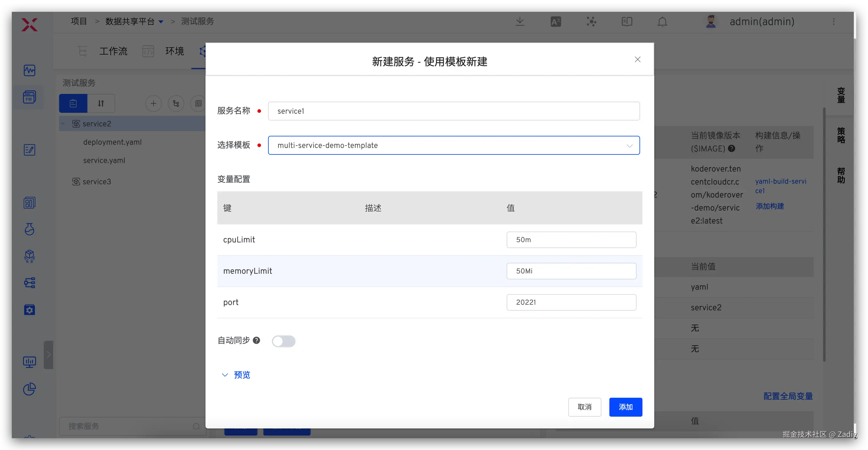868x450 pixels.
Task: Click the Zadig X logo
Action: (x=29, y=25)
